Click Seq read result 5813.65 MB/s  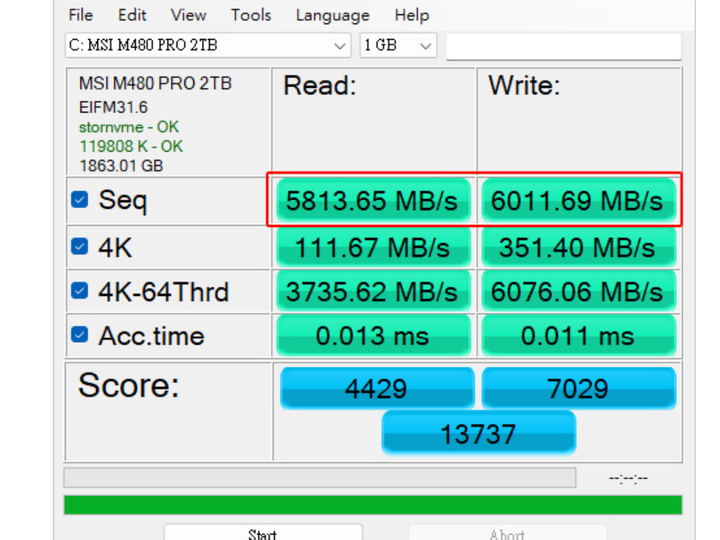[x=373, y=201]
